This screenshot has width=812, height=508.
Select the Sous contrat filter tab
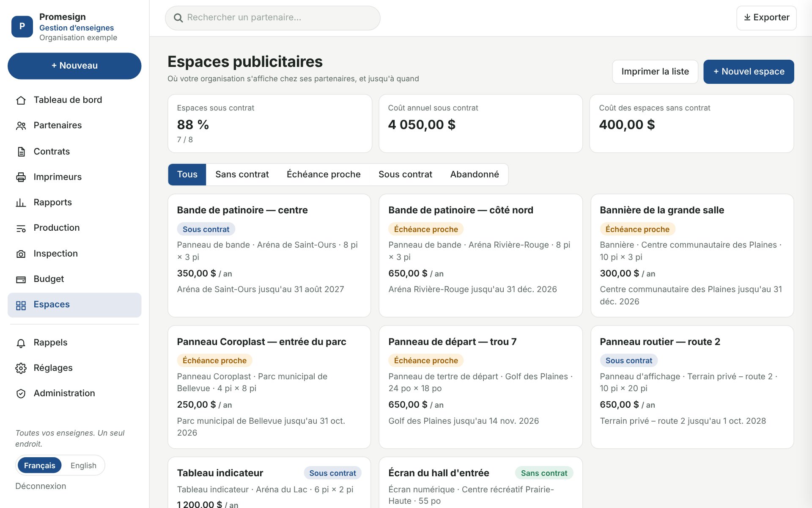405,174
